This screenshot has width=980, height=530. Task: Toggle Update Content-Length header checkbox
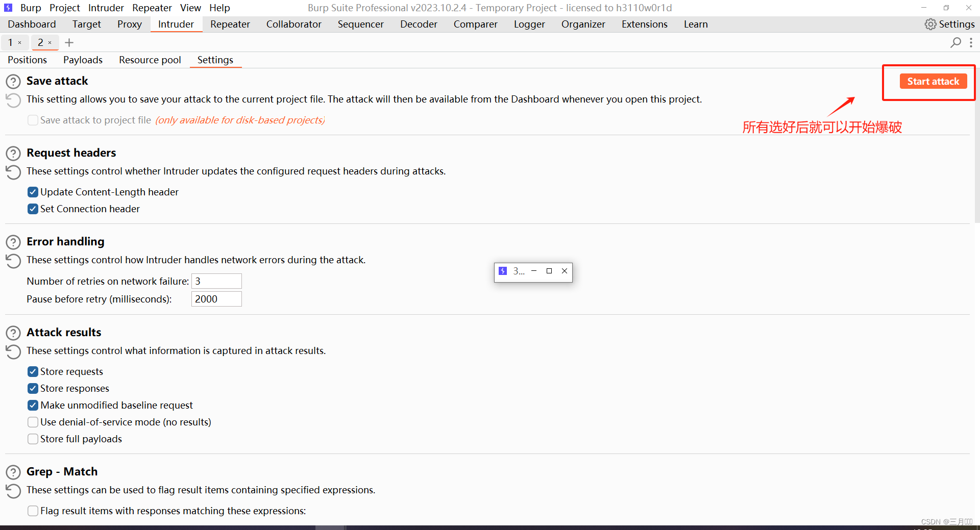(33, 192)
